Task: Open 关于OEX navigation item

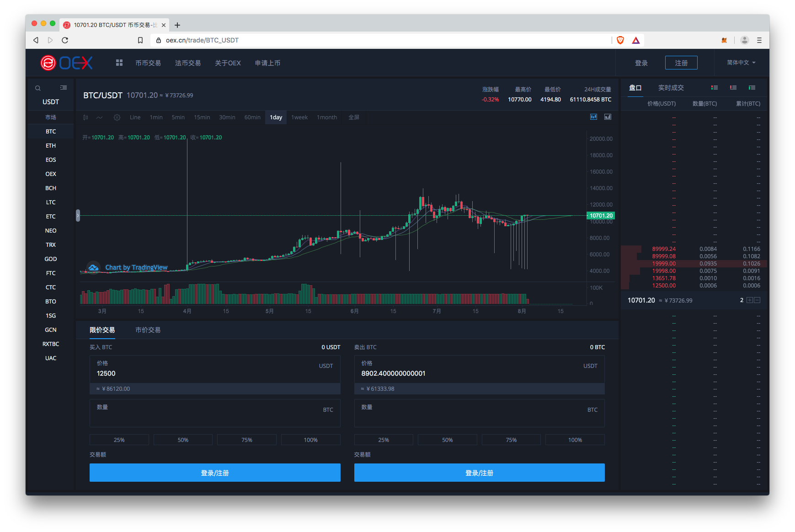Action: [x=228, y=63]
